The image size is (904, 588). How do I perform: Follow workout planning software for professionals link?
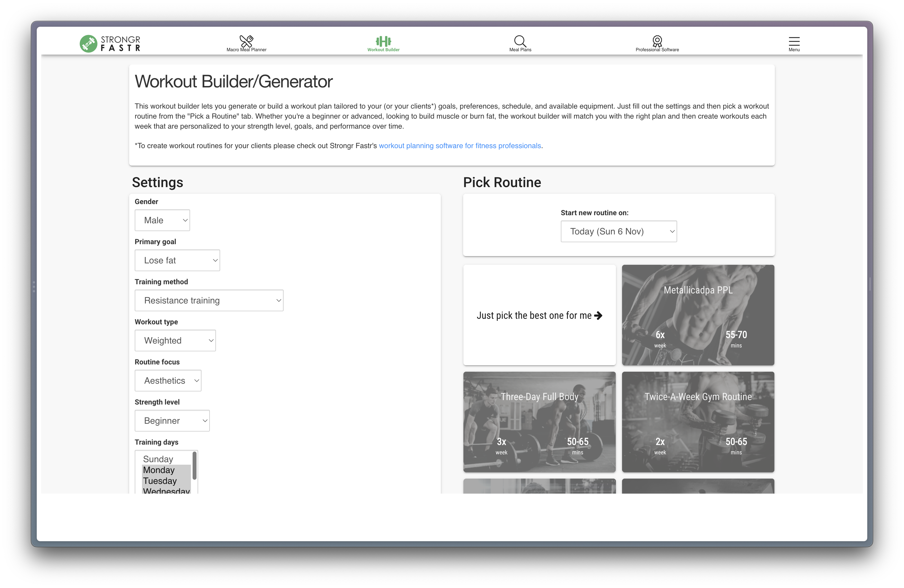point(460,146)
